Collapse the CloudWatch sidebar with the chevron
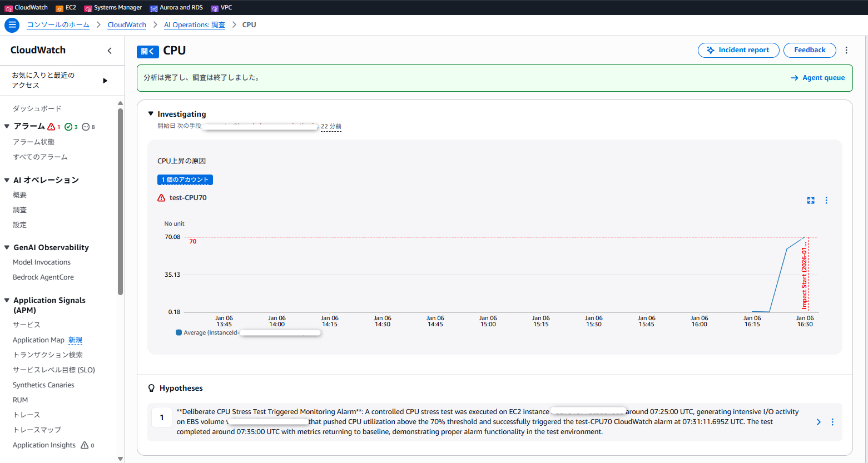868x463 pixels. pyautogui.click(x=110, y=51)
